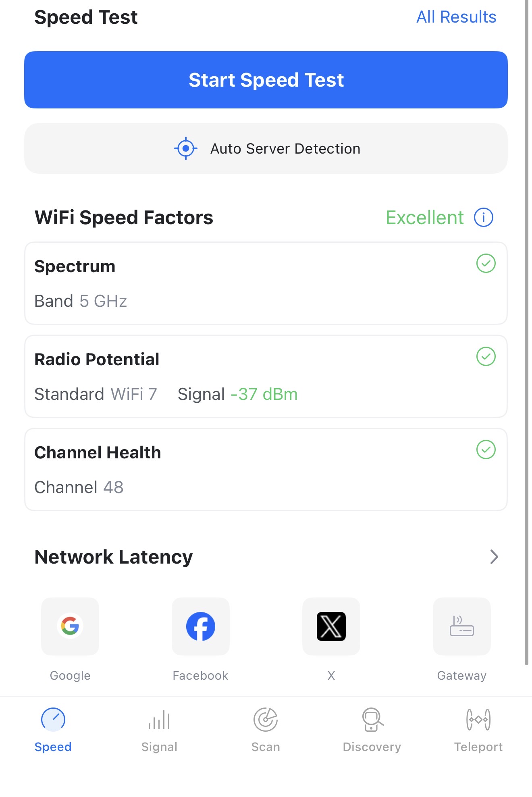Tap the Radio Potential green checkmark
Viewport: 532px width, 797px height.
(486, 356)
